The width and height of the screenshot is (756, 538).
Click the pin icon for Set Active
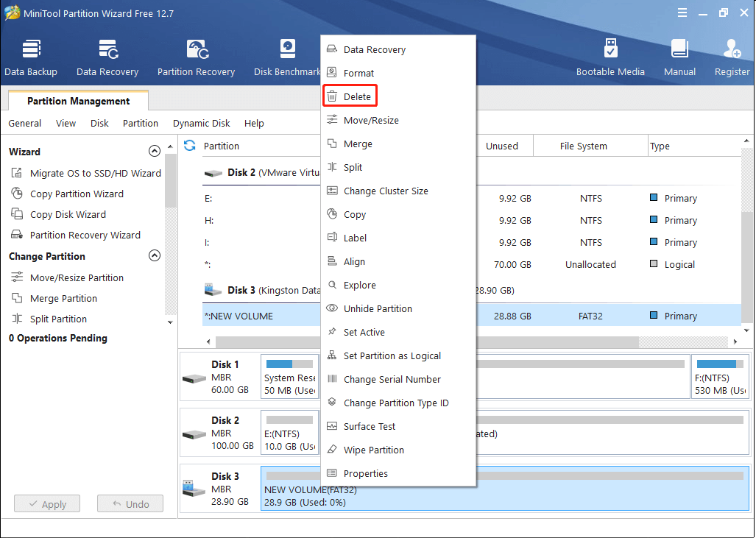click(x=332, y=332)
